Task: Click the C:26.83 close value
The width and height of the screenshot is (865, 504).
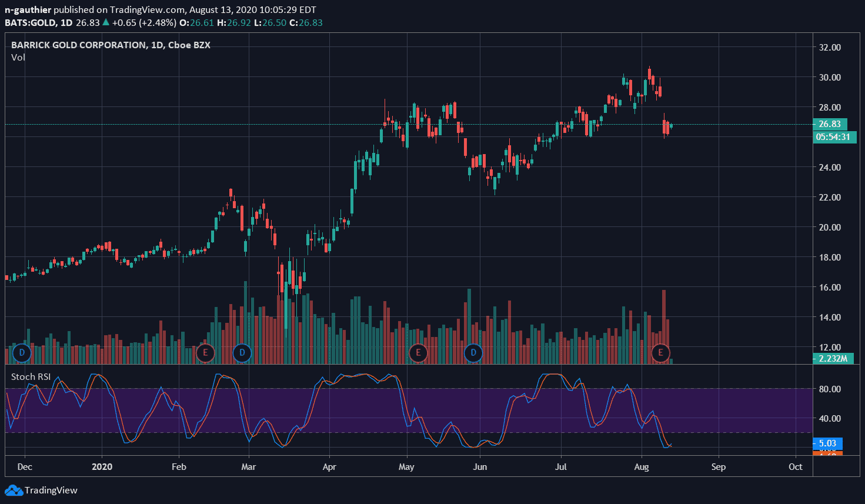Action: (x=306, y=22)
